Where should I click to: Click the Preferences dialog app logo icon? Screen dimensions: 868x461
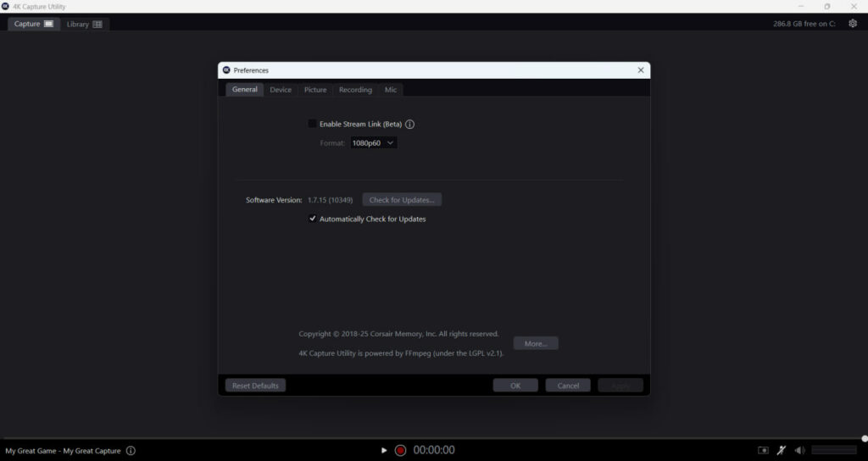pos(226,69)
